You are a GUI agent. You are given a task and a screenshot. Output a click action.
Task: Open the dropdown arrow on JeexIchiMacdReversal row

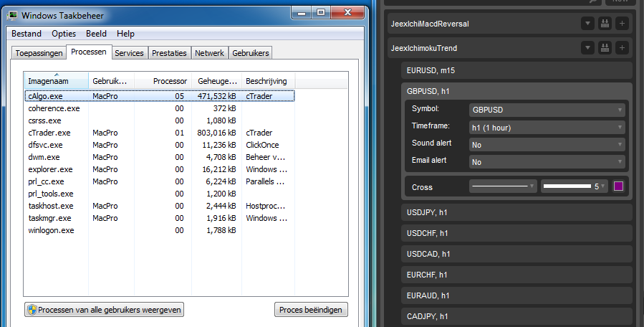coord(587,24)
